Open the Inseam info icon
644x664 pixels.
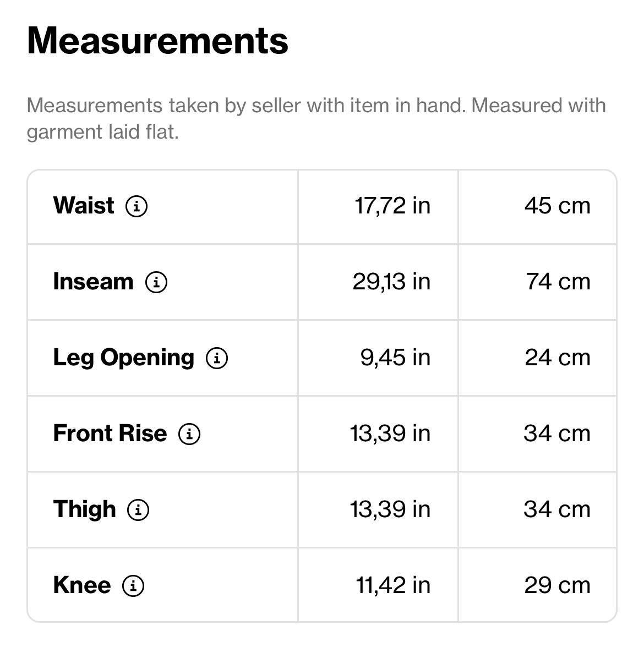coord(156,282)
